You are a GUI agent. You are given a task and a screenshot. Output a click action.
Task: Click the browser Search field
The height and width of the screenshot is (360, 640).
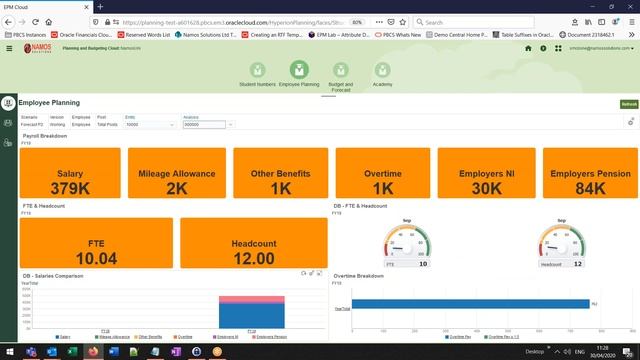pos(473,22)
